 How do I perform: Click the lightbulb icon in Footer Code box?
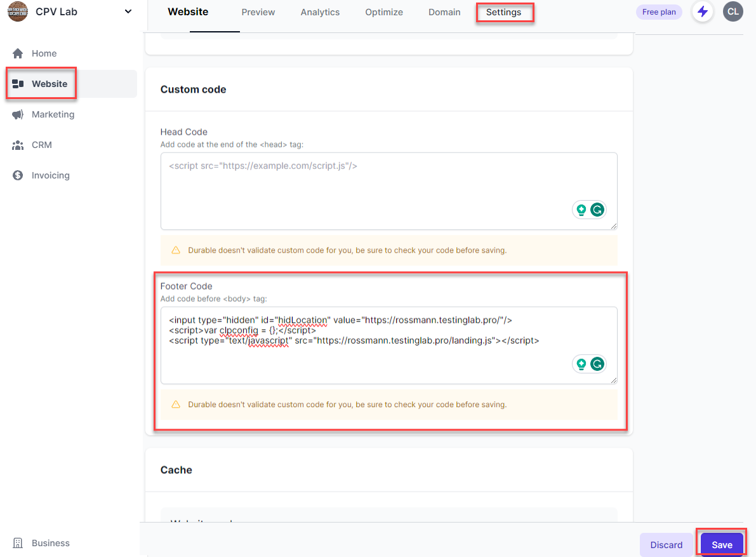click(581, 364)
